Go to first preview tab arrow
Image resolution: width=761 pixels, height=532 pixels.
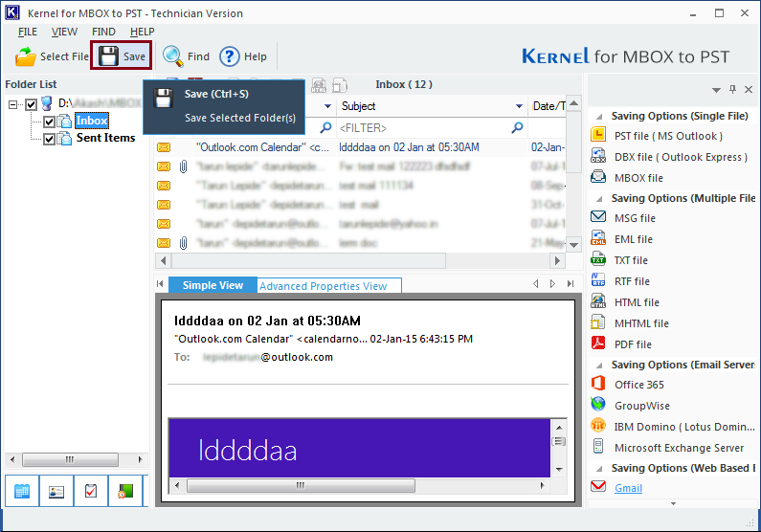coord(160,283)
